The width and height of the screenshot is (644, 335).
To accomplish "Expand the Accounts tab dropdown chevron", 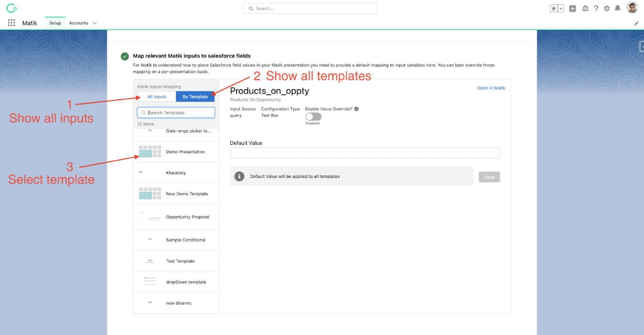I will [94, 23].
